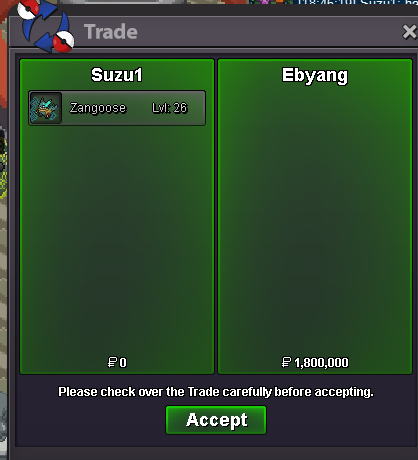The image size is (418, 460).
Task: Click the Suzu1 player name header
Action: [117, 75]
